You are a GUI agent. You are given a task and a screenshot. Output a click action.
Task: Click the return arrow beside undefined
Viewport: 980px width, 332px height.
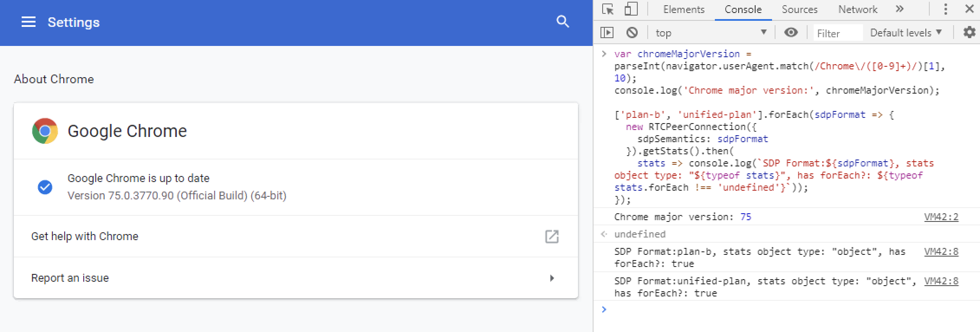tap(604, 234)
